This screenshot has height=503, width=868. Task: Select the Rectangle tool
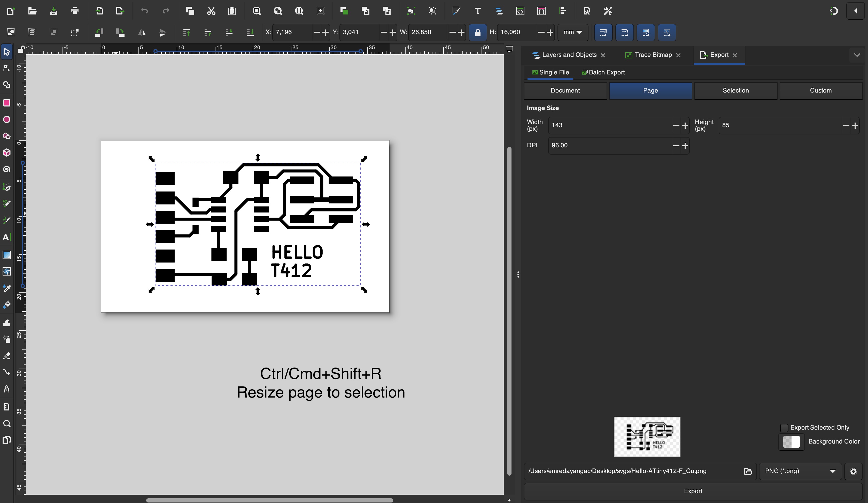pos(6,103)
